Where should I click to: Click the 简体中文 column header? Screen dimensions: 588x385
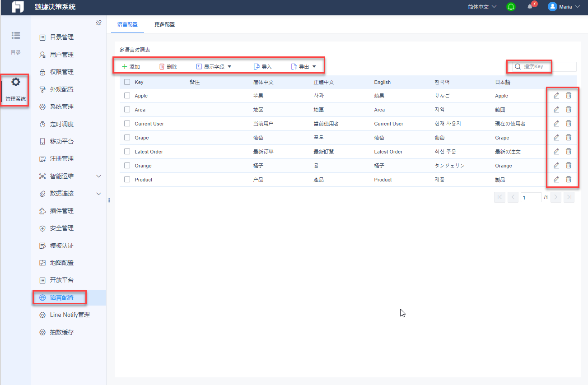[263, 82]
